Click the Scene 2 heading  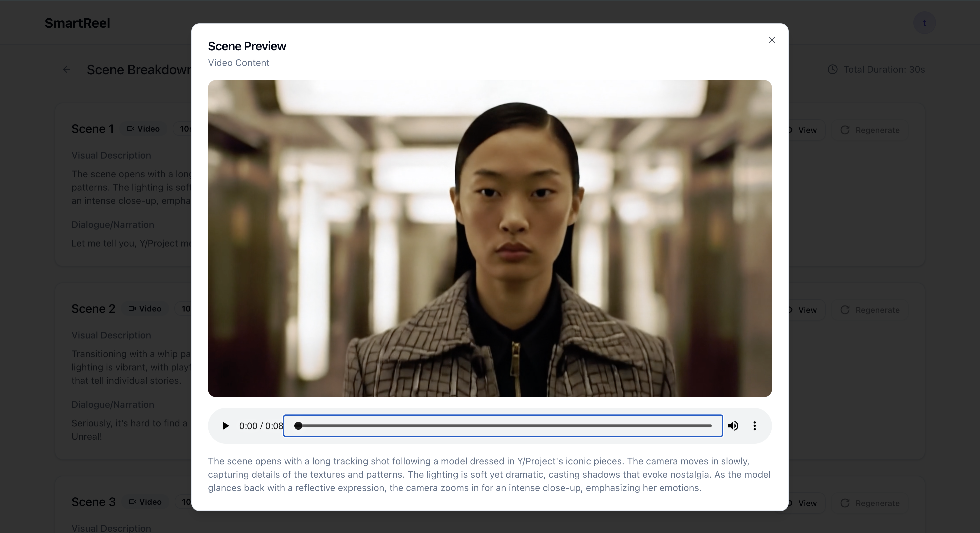[x=93, y=309]
